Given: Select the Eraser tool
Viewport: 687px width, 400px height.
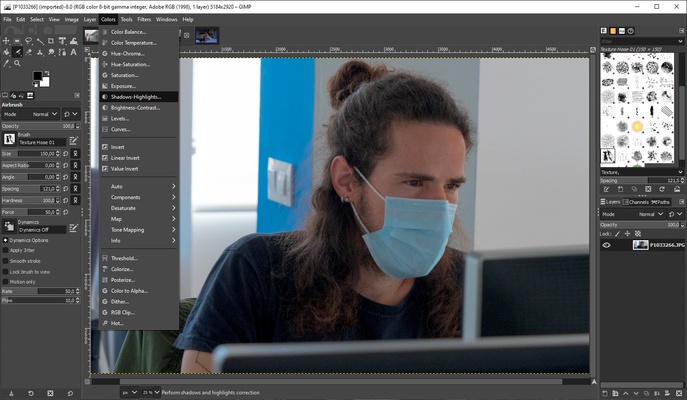Looking at the screenshot, I should pyautogui.click(x=28, y=52).
